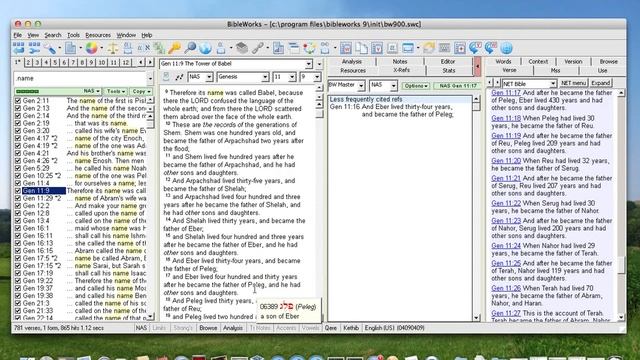Click the .name command line field
Image resolution: width=640 pixels, height=360 pixels.
pos(80,78)
